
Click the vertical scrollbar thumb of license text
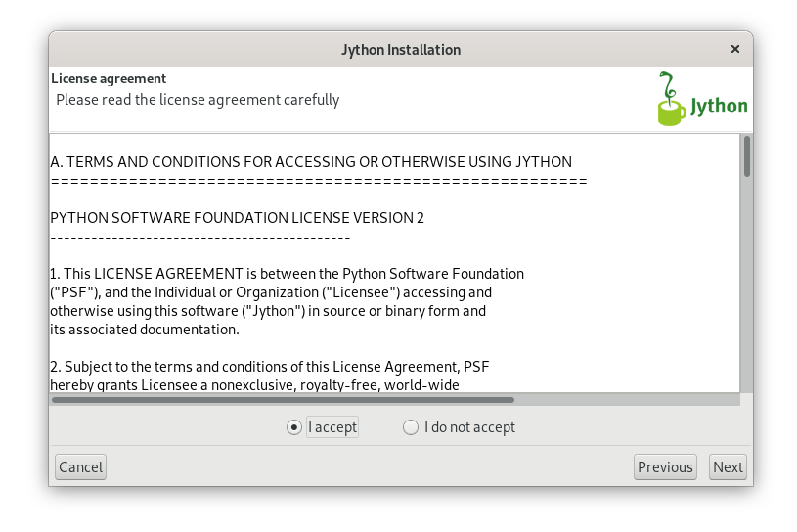coord(747,156)
